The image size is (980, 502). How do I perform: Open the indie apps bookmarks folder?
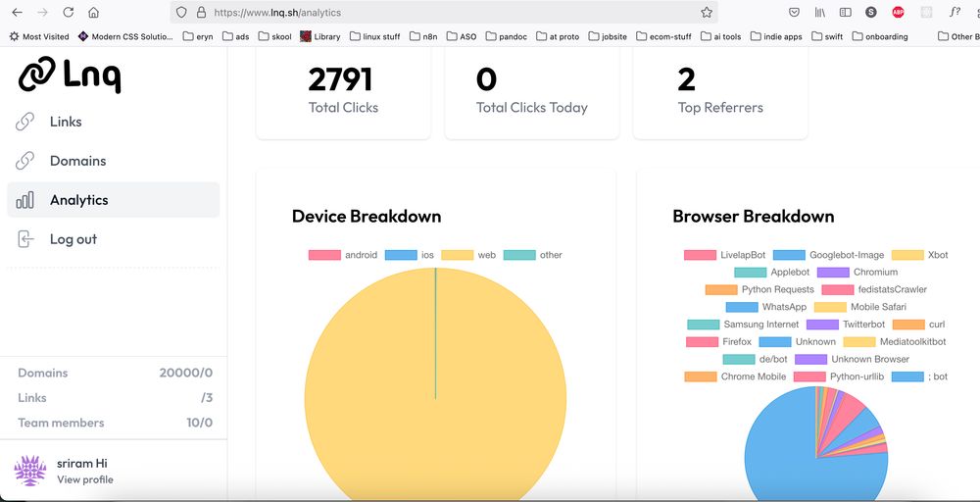[x=776, y=37]
